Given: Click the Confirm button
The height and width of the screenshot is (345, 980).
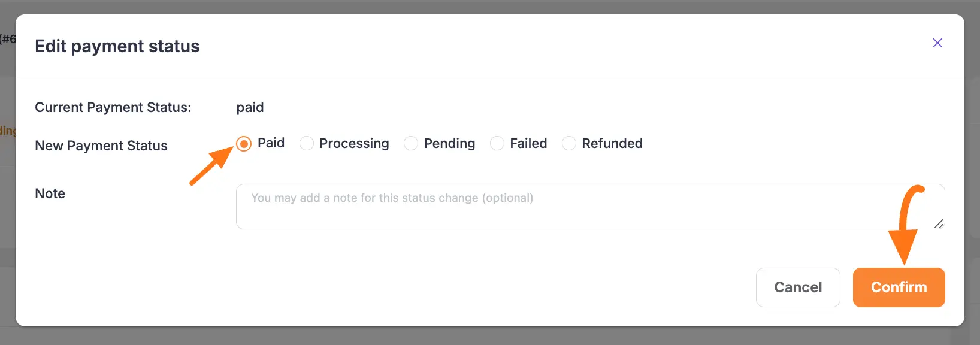Looking at the screenshot, I should pos(899,287).
